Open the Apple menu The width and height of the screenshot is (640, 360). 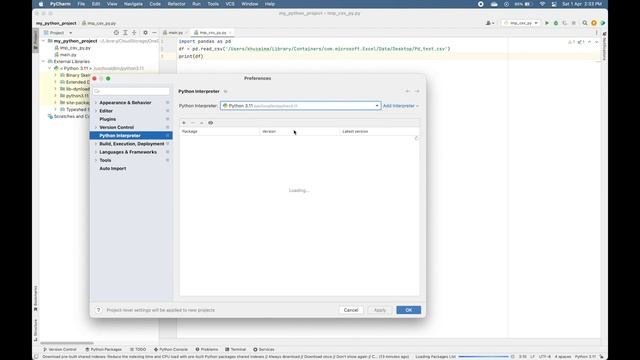41,4
